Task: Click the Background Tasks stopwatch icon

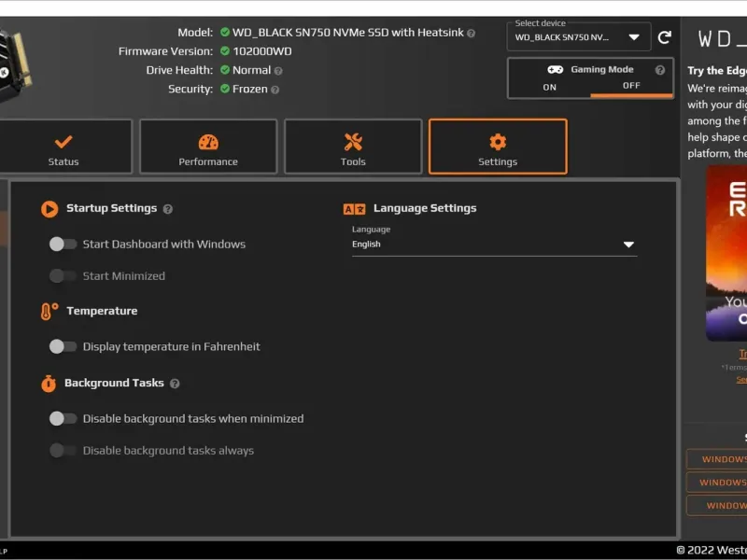Action: click(49, 384)
